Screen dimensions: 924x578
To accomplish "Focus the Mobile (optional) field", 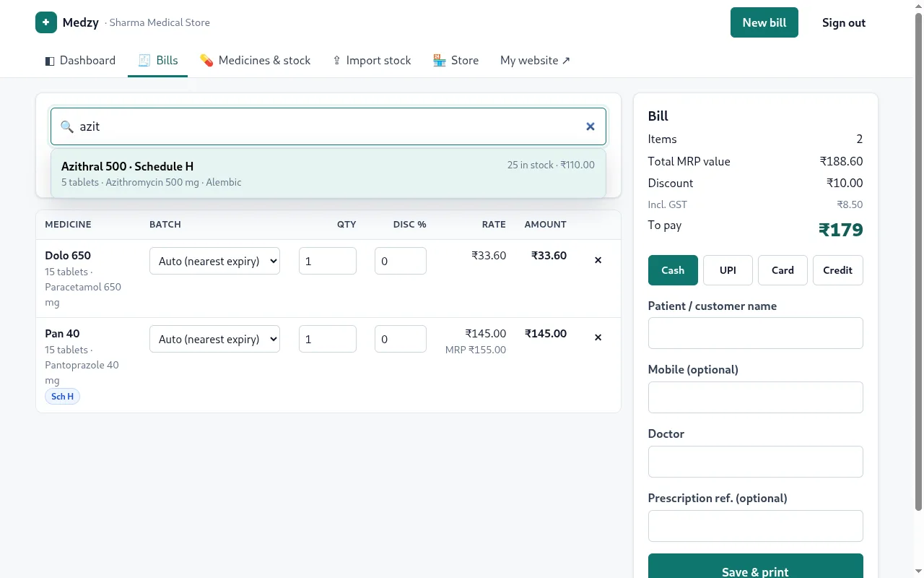I will 756,397.
